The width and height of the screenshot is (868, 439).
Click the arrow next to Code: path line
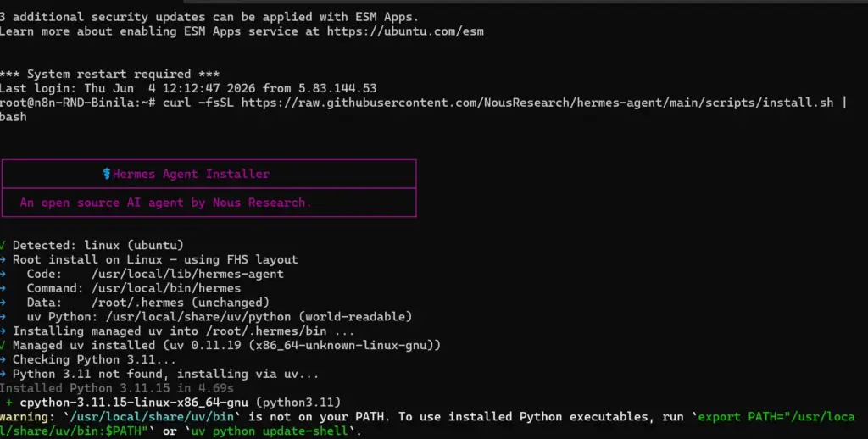[3, 274]
